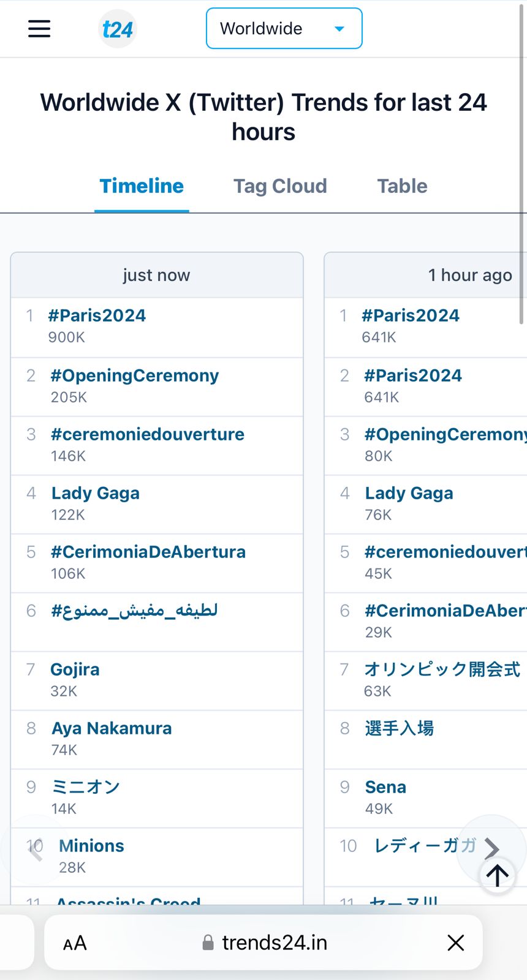Open the #OpeningCeremony trend under just now
The height and width of the screenshot is (980, 527).
[x=135, y=375]
